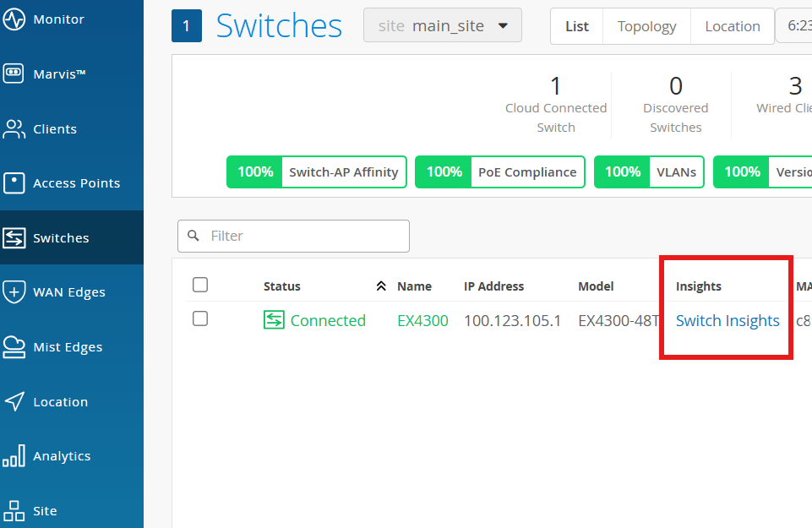Check the EX4300 row checkbox
812x528 pixels.
200,318
